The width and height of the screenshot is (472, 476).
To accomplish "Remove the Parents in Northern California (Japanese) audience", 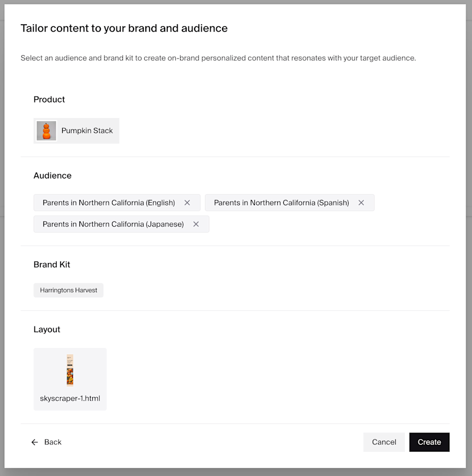I will pyautogui.click(x=196, y=225).
